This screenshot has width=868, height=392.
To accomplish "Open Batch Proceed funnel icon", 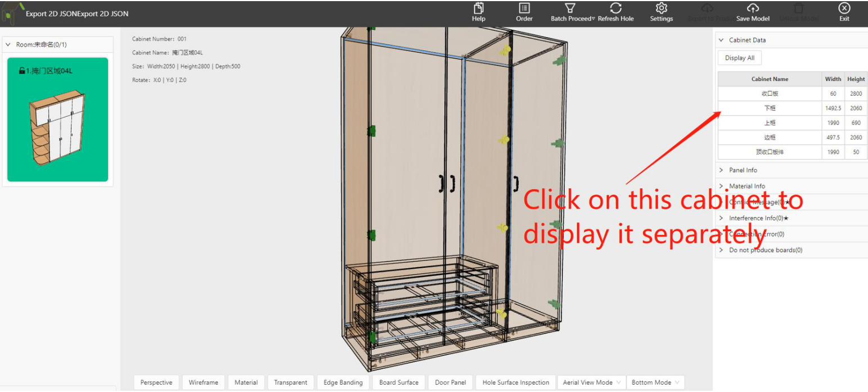I will click(x=570, y=8).
